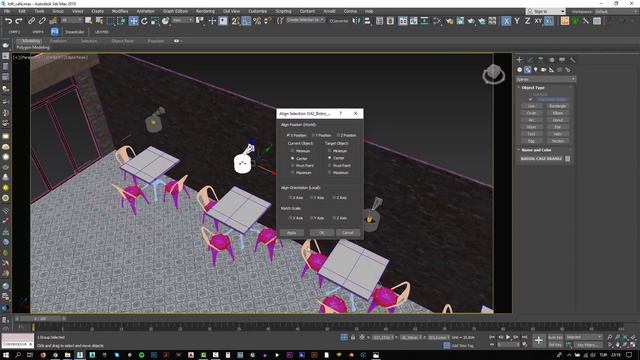Enable Y Position checkbox in Align dialog
Image resolution: width=640 pixels, height=360 pixels.
pyautogui.click(x=322, y=135)
